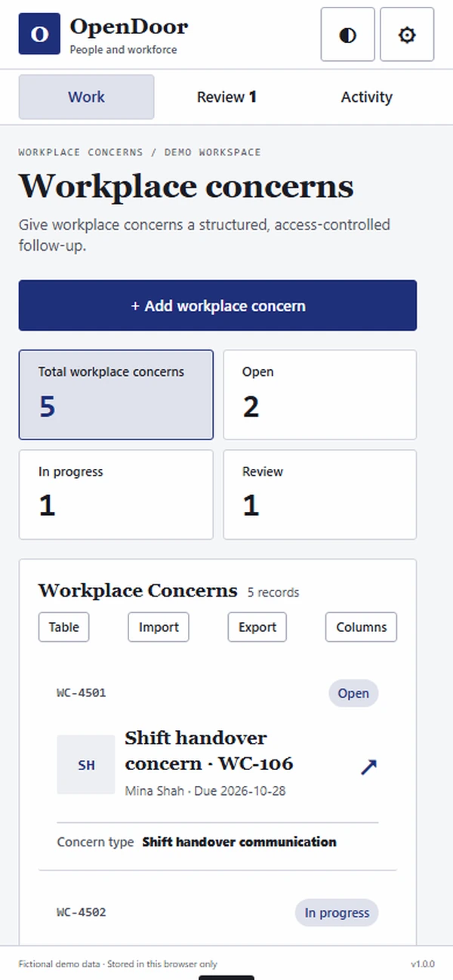Toggle the dark/light contrast theme button
The height and width of the screenshot is (980, 453).
click(348, 34)
